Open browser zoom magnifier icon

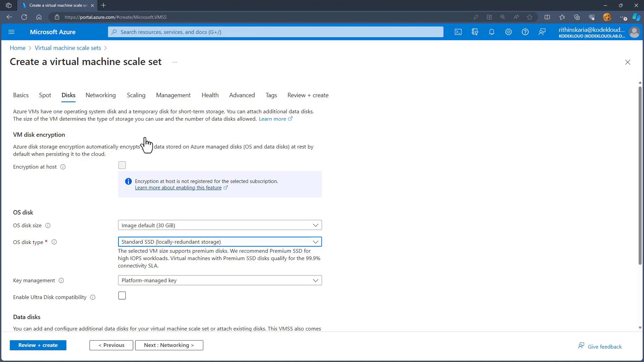502,17
